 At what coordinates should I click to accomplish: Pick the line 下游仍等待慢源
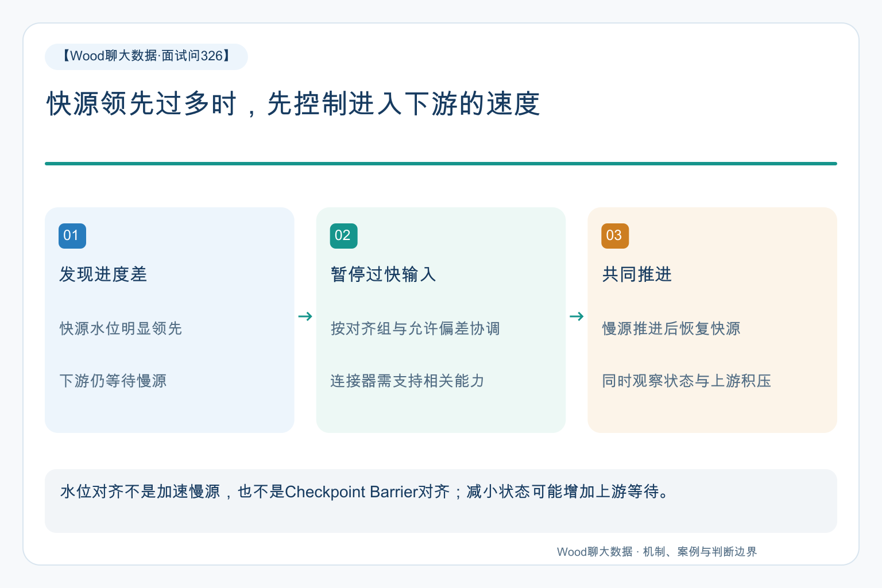pos(113,381)
